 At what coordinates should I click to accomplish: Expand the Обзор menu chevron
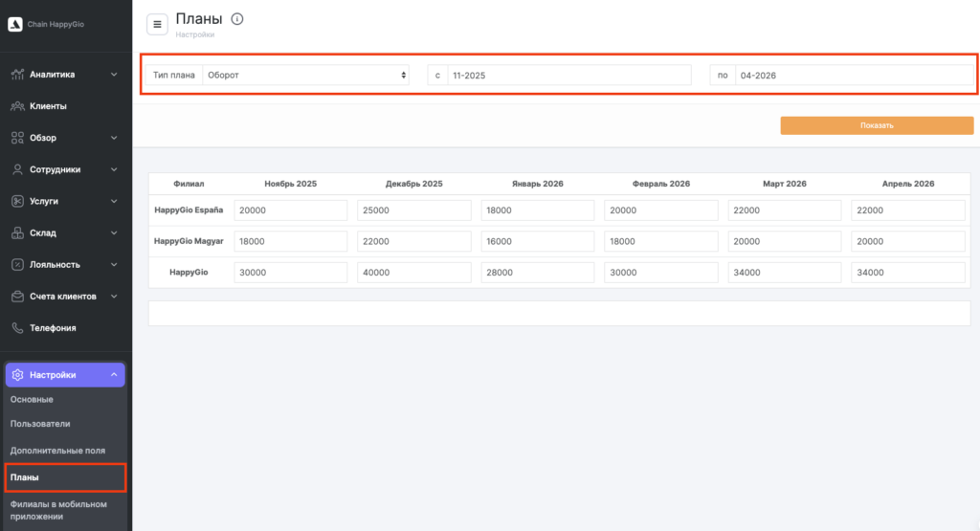tap(114, 138)
